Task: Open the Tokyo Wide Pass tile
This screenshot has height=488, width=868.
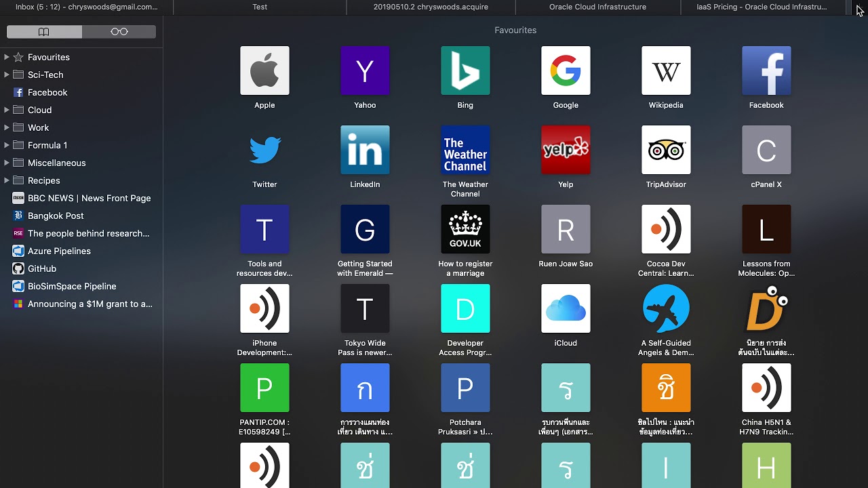Action: point(365,308)
